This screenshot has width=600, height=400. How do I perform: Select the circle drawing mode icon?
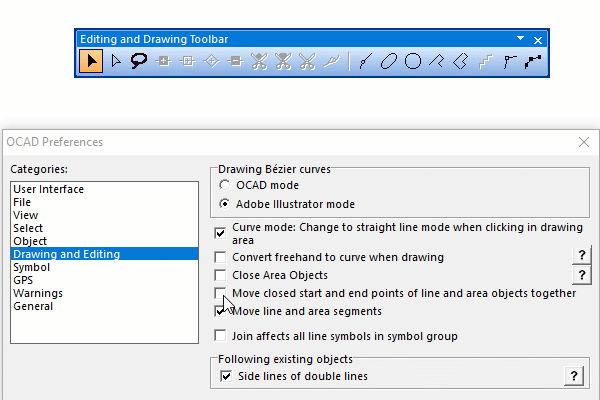click(x=413, y=61)
